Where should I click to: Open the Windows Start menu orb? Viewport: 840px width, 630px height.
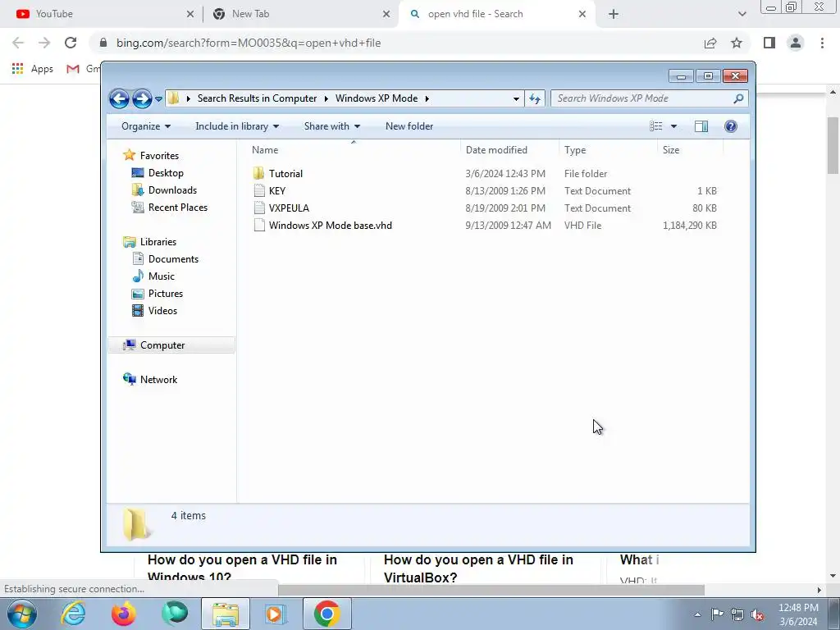coord(21,614)
